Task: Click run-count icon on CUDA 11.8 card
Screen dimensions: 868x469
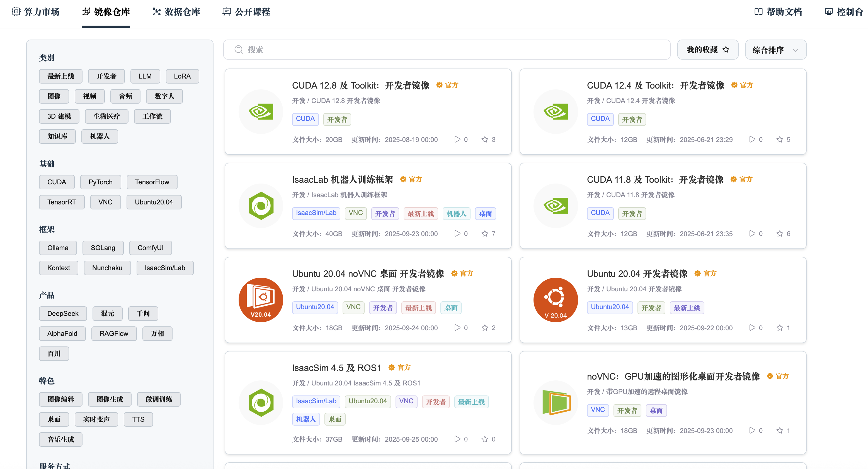Action: pos(752,234)
